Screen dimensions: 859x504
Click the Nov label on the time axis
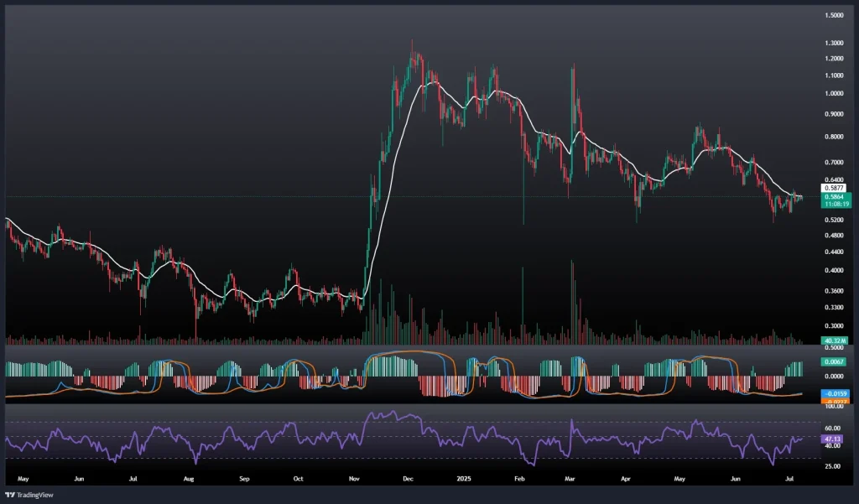[x=354, y=479]
